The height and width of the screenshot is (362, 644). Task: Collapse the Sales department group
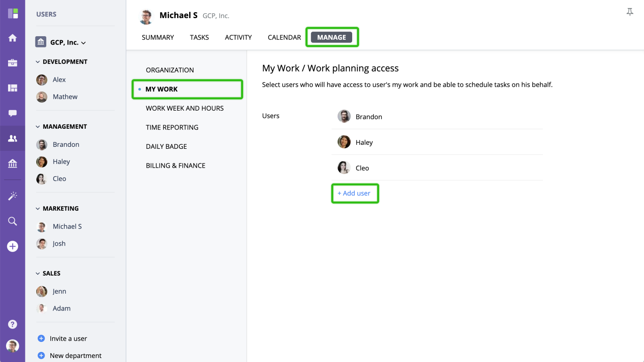38,274
